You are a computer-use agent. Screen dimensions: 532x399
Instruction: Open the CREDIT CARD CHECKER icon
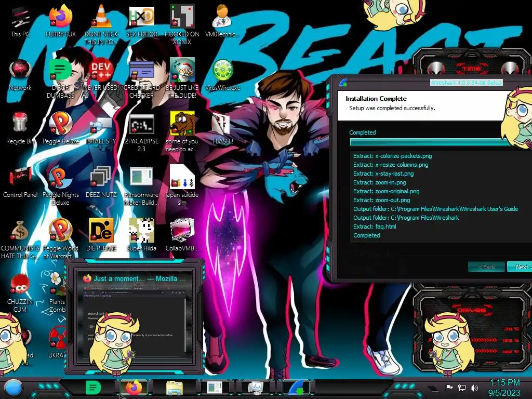click(x=141, y=78)
